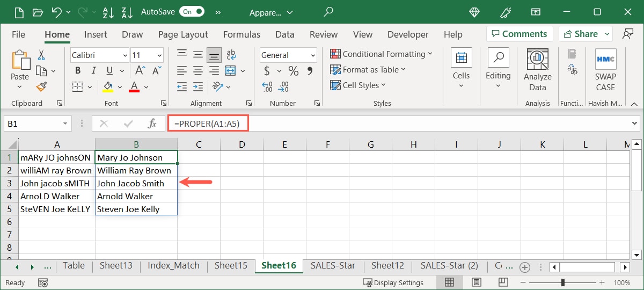Click the Borders icon
This screenshot has height=290, width=644.
coord(78,86)
